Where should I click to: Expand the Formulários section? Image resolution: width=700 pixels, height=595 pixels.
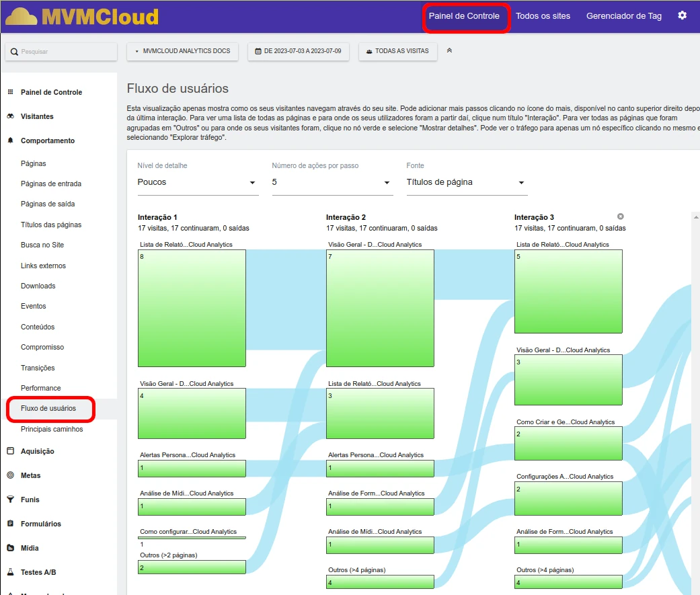pos(40,524)
